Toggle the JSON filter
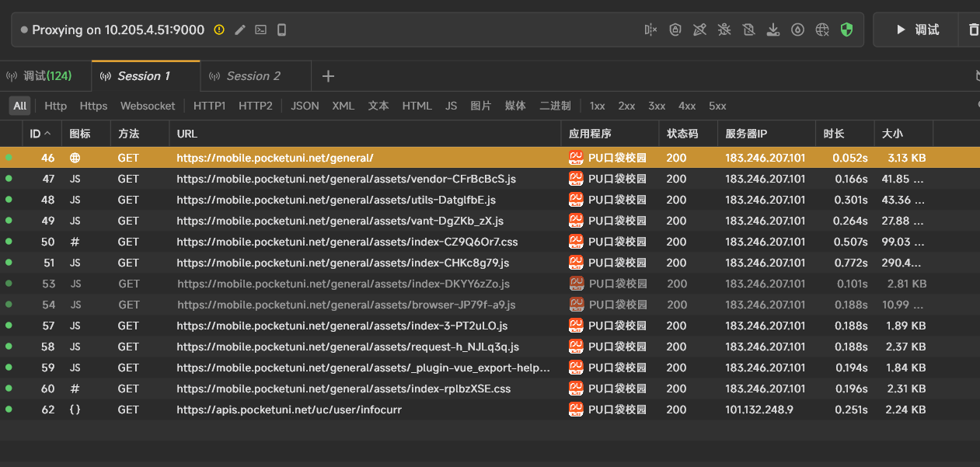The image size is (980, 467). [x=305, y=106]
